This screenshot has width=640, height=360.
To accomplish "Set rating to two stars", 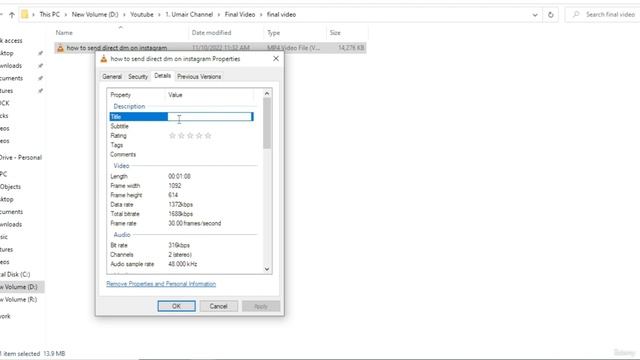I will [181, 136].
